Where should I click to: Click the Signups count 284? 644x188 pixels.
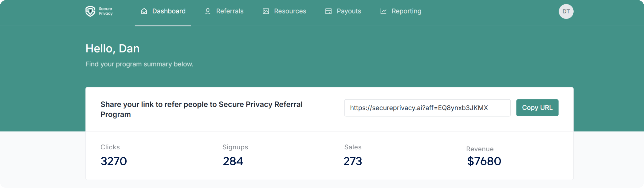pyautogui.click(x=233, y=161)
